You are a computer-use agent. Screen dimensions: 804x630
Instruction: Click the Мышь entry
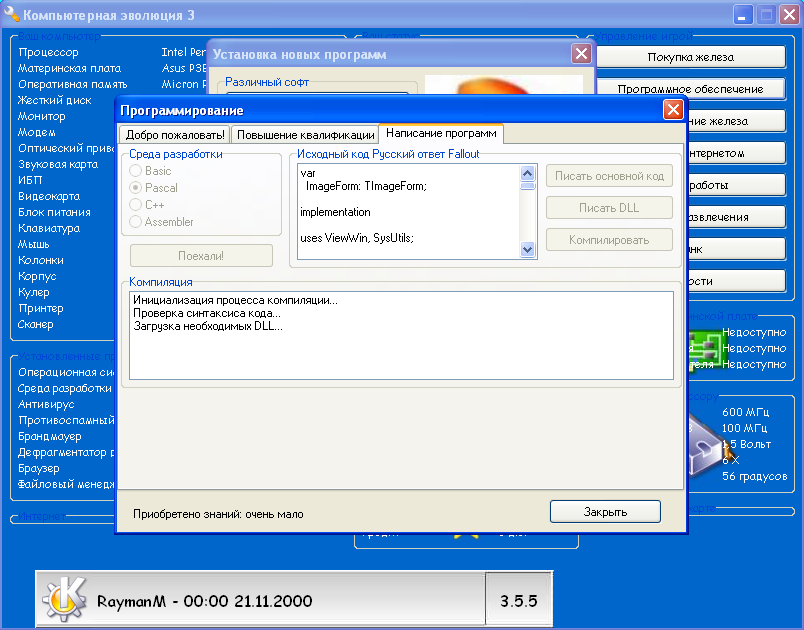33,244
